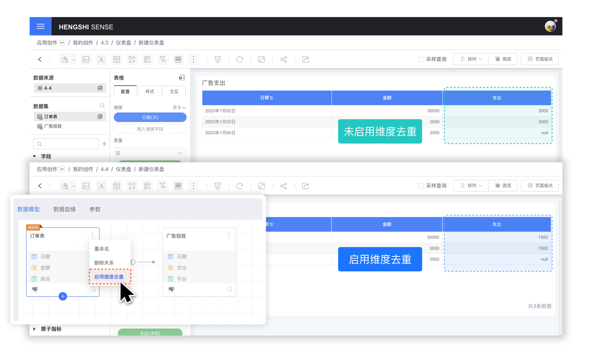This screenshot has width=592, height=364.
Task: Click 页面版式 button in lower toolbar
Action: (x=540, y=186)
